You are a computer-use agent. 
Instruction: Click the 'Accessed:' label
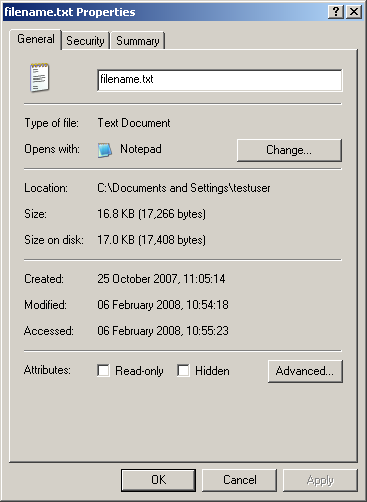coord(49,331)
